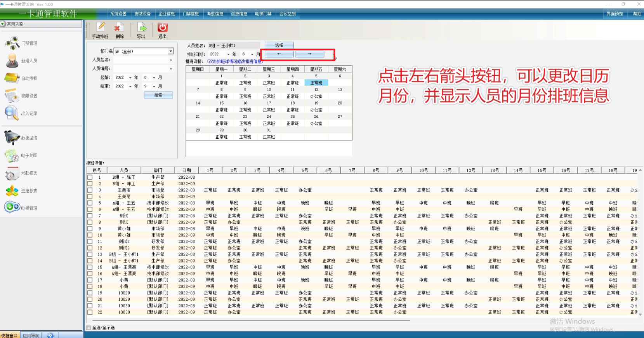Viewport: 644px width, 338px height.
Task: Open the 系统设置 menu
Action: [118, 14]
